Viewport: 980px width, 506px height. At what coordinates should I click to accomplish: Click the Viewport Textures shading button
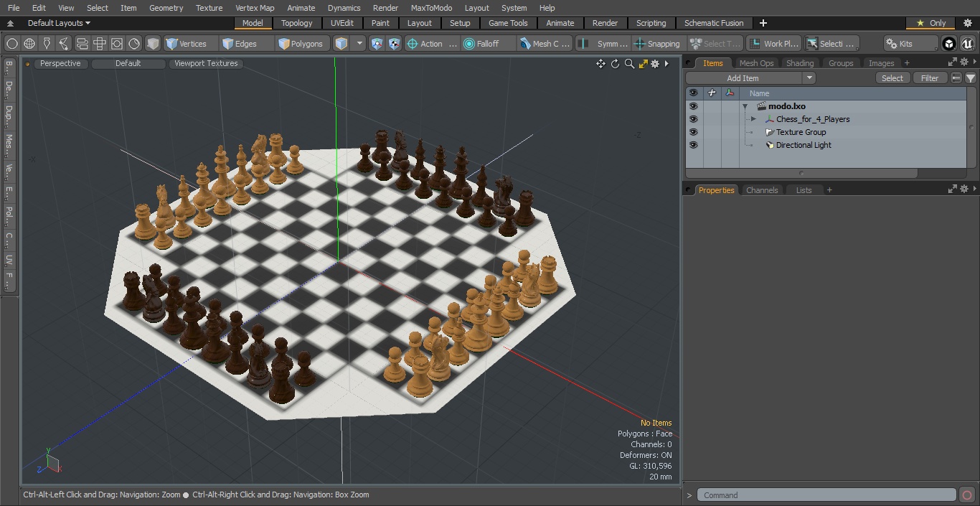206,63
